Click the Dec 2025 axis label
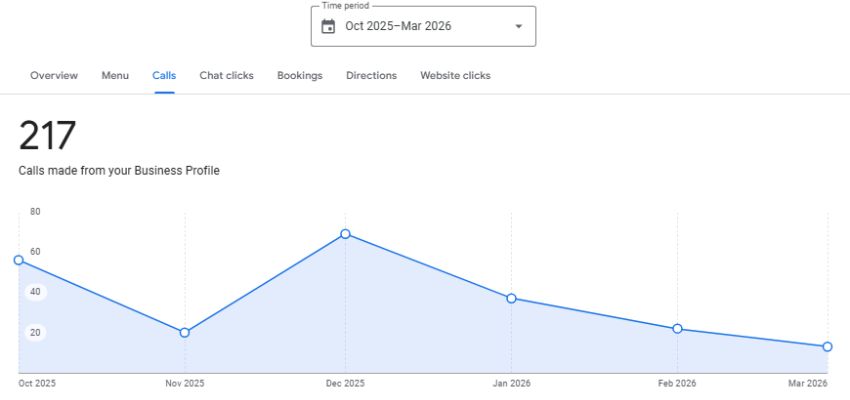Image resolution: width=850 pixels, height=400 pixels. [345, 384]
